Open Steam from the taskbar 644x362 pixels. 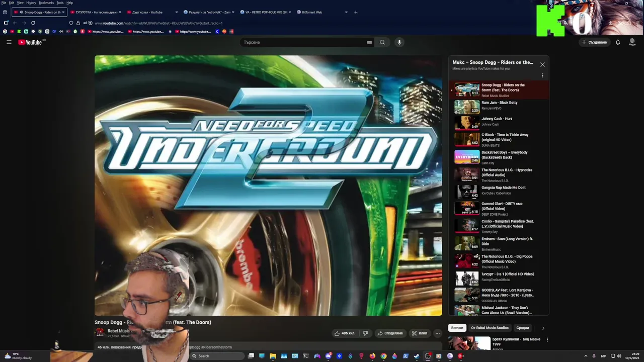(x=417, y=356)
